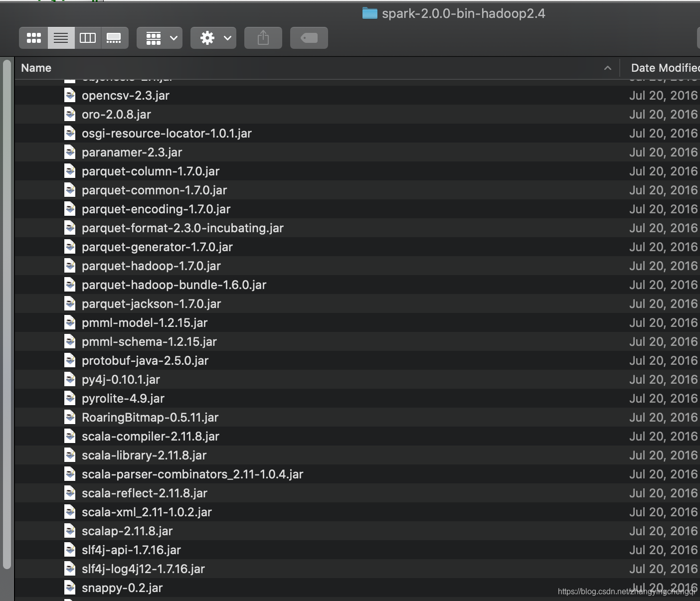Screen dimensions: 700x601
Task: Click the file name scala-xml_2.11-1.0.2.jar
Action: (147, 512)
